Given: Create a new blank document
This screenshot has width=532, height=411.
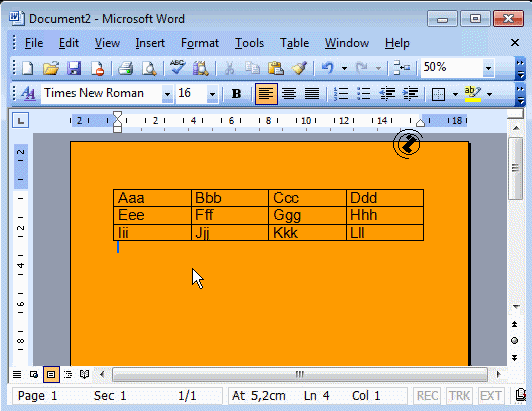Looking at the screenshot, I should 27,68.
